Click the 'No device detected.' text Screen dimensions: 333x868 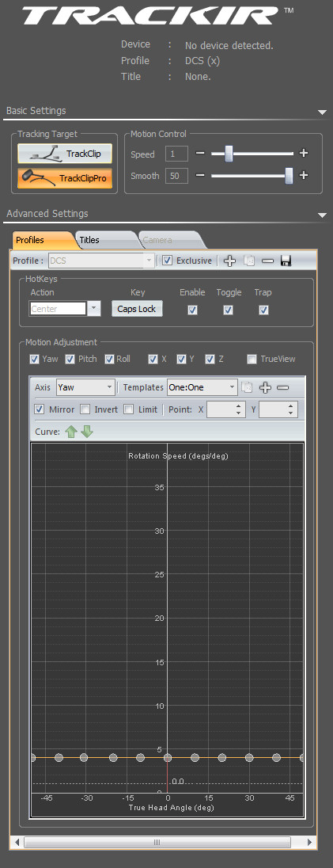point(229,45)
